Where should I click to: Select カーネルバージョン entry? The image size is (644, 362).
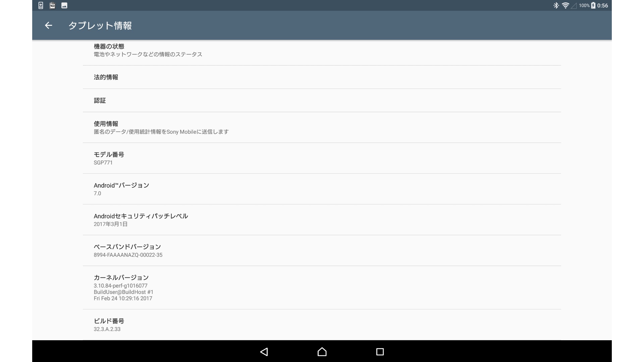point(322,288)
